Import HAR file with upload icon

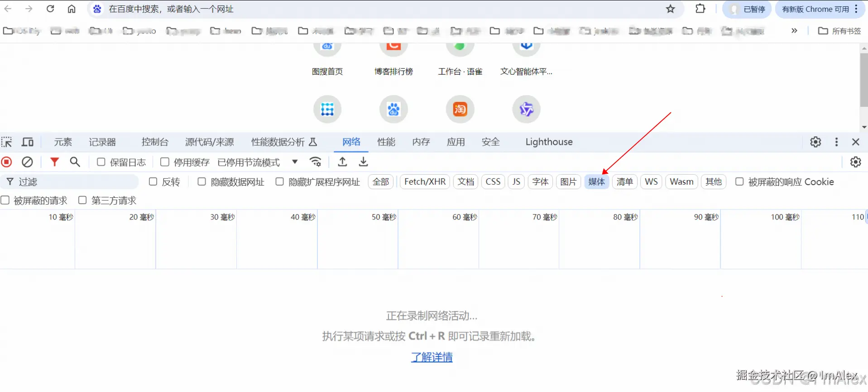(x=343, y=162)
